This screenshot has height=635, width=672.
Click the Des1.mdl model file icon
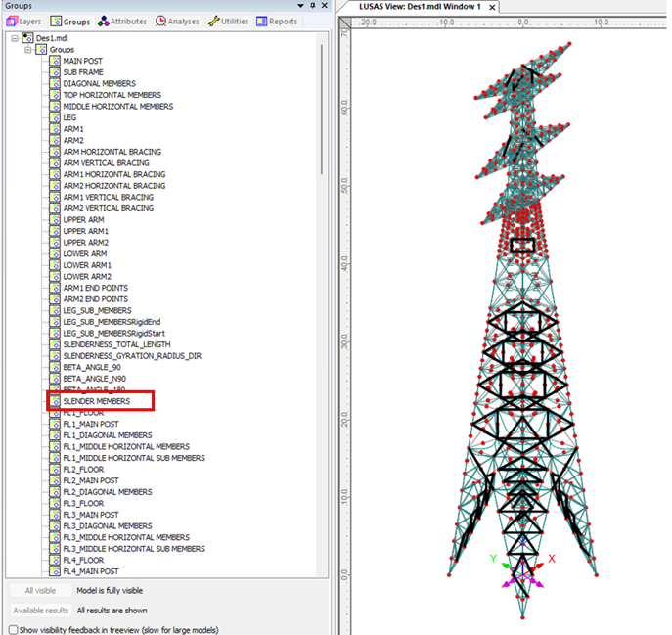tap(27, 38)
